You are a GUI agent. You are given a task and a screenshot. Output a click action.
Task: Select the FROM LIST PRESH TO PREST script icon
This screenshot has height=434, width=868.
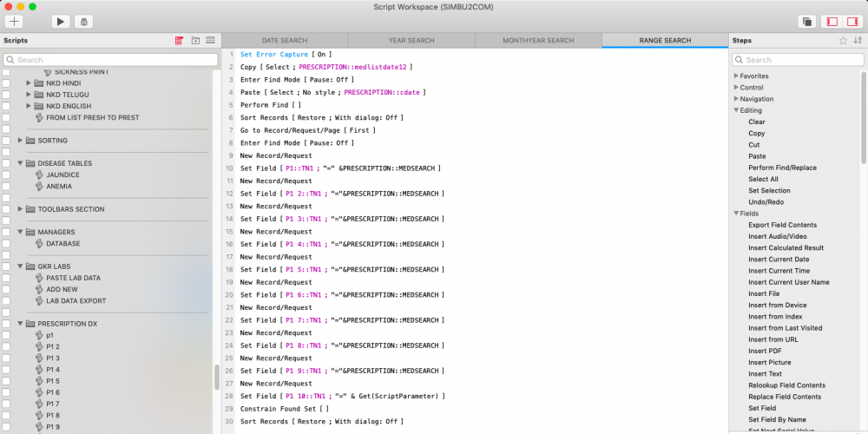click(39, 118)
